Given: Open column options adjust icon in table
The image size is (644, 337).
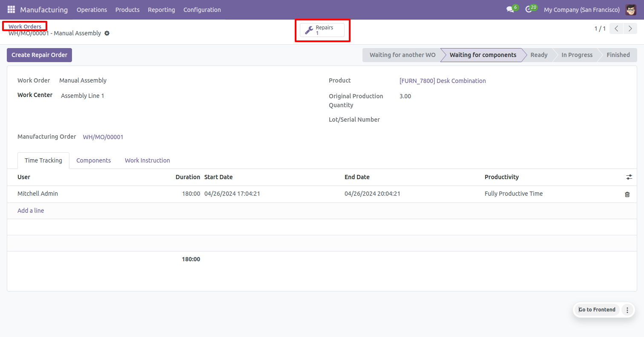Looking at the screenshot, I should click(x=629, y=177).
